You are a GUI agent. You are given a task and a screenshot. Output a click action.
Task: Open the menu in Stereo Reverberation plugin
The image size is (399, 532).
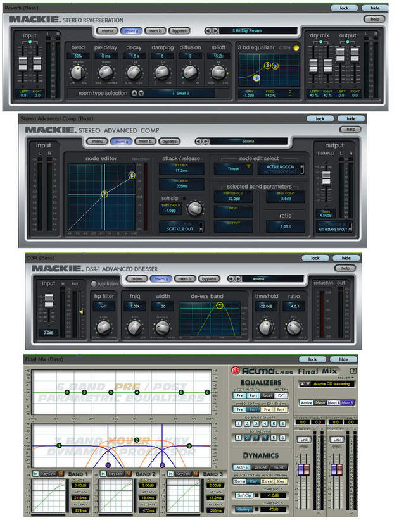pyautogui.click(x=107, y=31)
